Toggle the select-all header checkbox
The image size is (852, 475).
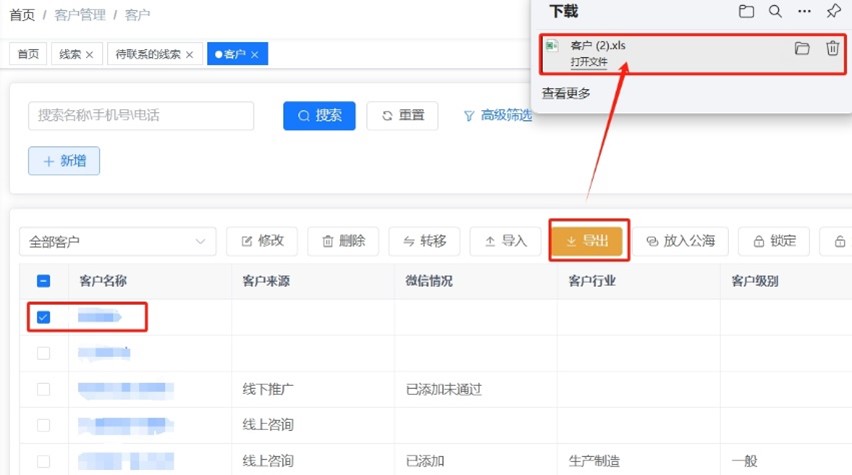[x=43, y=281]
